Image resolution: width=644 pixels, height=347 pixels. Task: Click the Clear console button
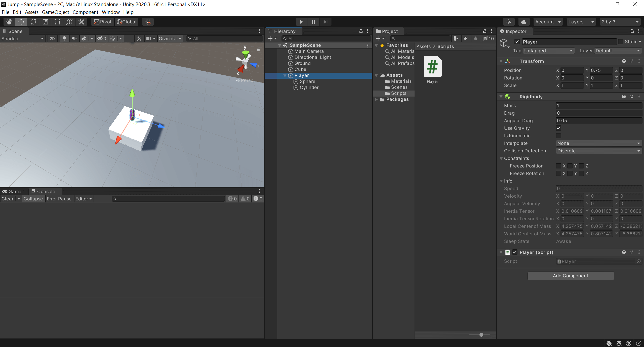click(8, 199)
